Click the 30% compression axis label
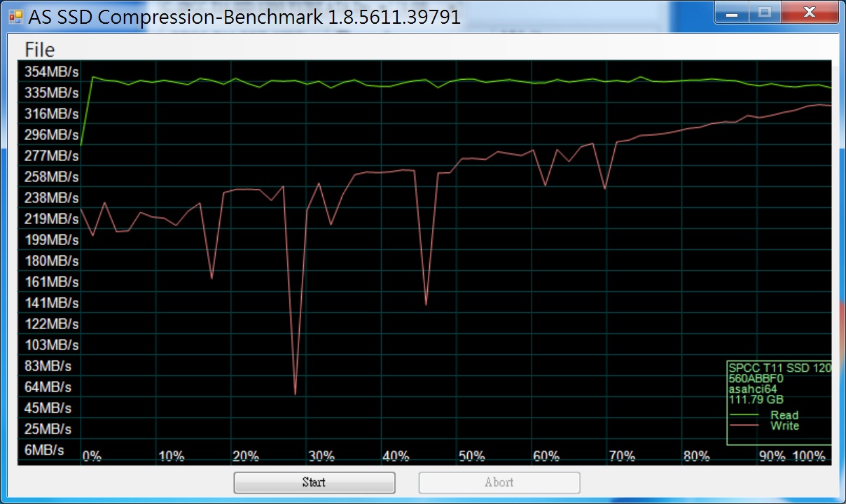The image size is (846, 504). pyautogui.click(x=321, y=456)
